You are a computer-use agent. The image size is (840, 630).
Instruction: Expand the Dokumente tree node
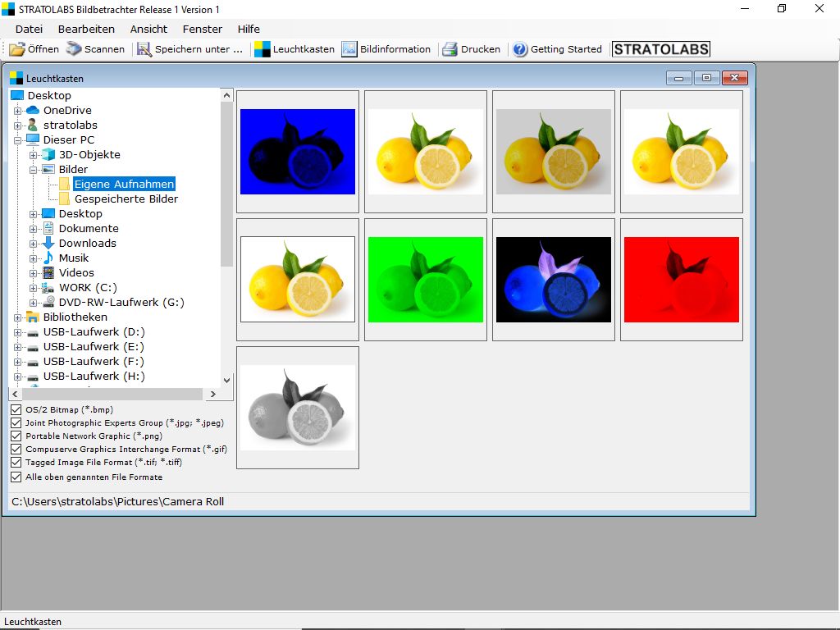[x=33, y=229]
